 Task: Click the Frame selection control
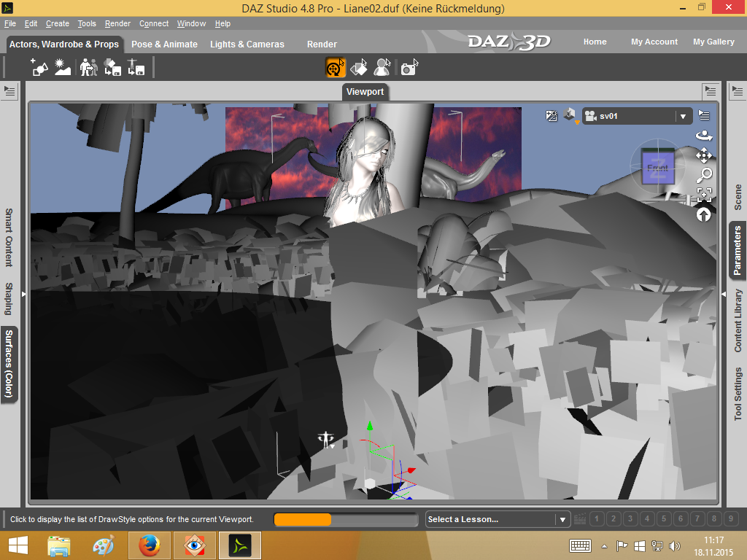point(704,195)
